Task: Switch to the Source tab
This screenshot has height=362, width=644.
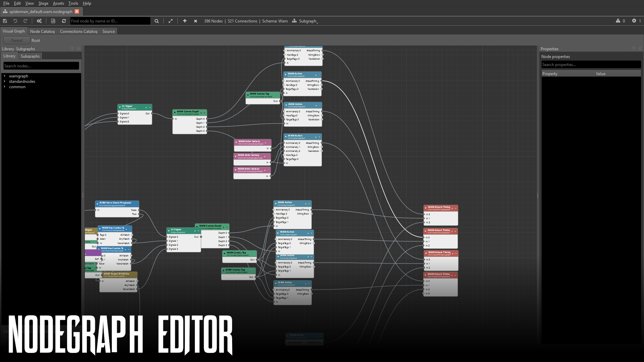Action: (x=109, y=31)
